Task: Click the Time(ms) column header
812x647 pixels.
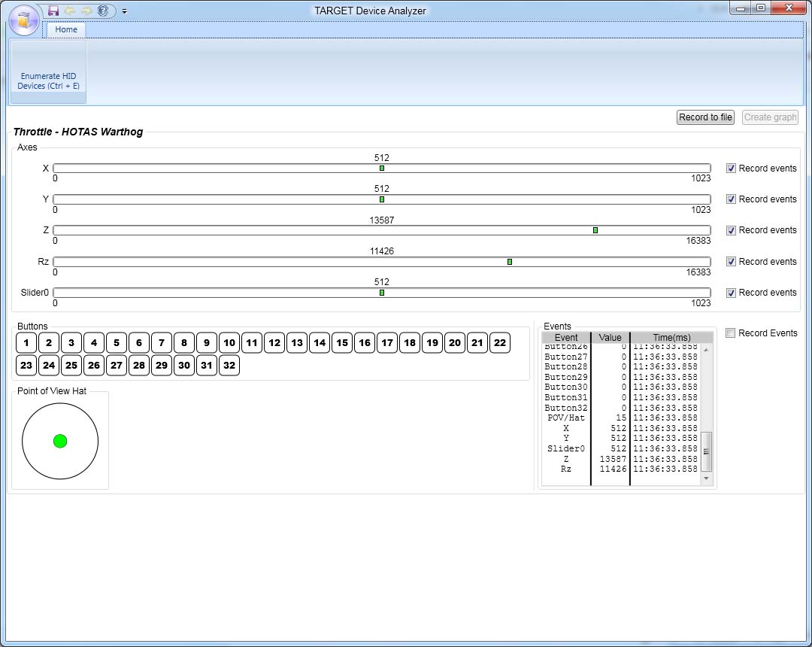Action: tap(671, 337)
